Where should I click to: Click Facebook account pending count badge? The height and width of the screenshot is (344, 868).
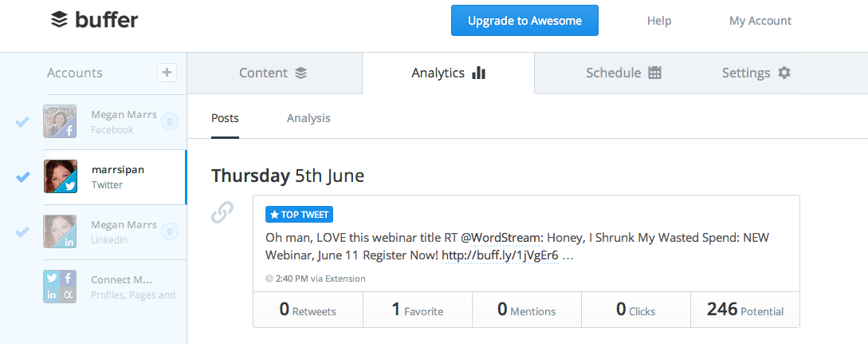point(170,121)
